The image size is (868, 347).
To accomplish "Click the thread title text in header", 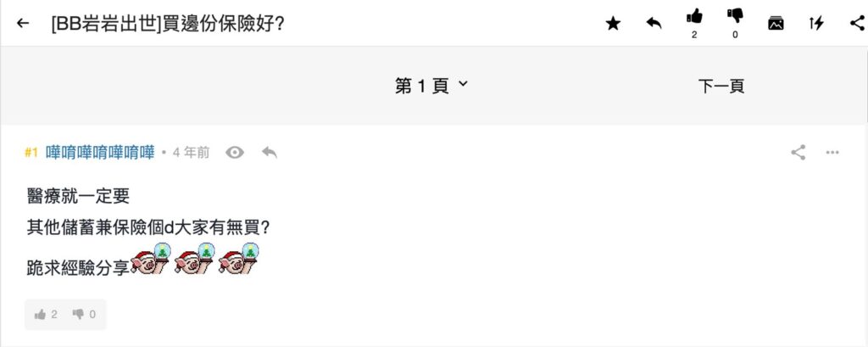I will tap(168, 23).
